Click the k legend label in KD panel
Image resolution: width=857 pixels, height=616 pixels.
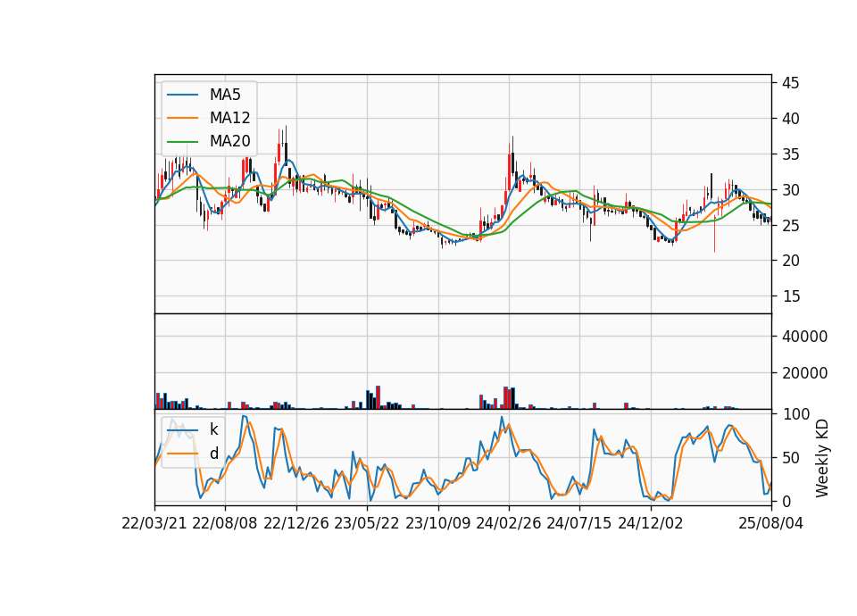coord(213,429)
